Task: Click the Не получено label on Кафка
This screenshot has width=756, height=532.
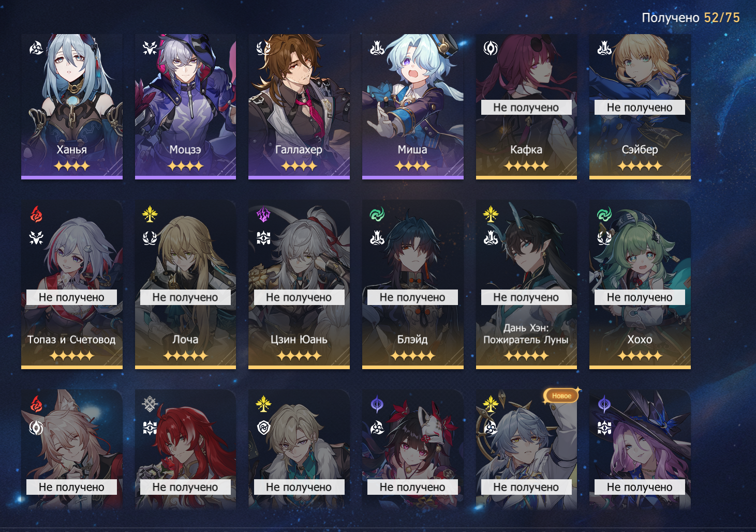Action: coord(526,108)
